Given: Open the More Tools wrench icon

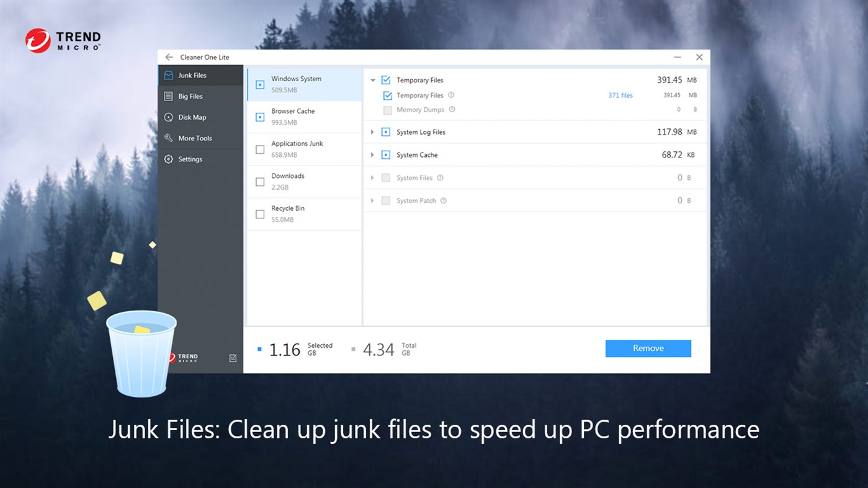Looking at the screenshot, I should pos(168,138).
